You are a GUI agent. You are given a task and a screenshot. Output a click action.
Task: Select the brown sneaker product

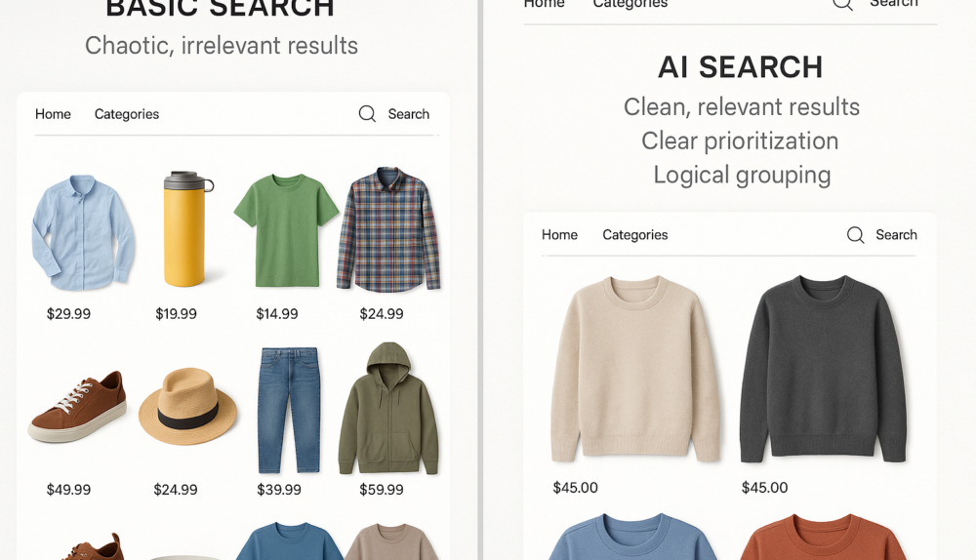77,407
